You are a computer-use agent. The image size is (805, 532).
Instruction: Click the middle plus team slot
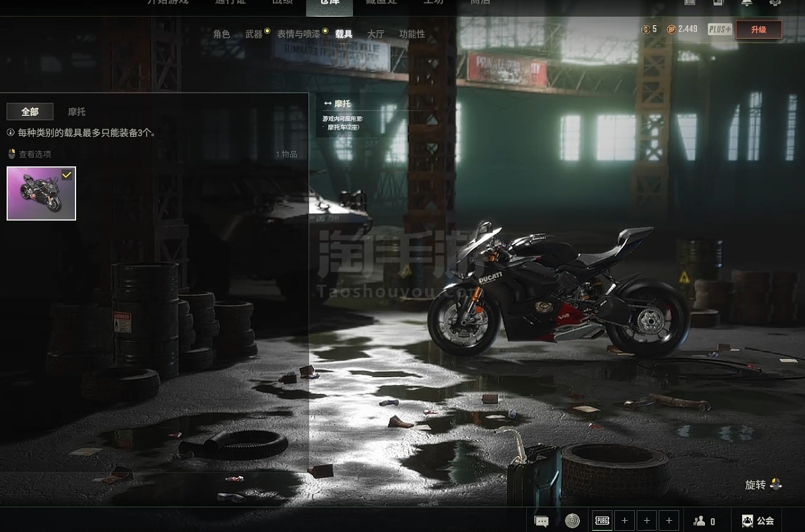pyautogui.click(x=647, y=521)
